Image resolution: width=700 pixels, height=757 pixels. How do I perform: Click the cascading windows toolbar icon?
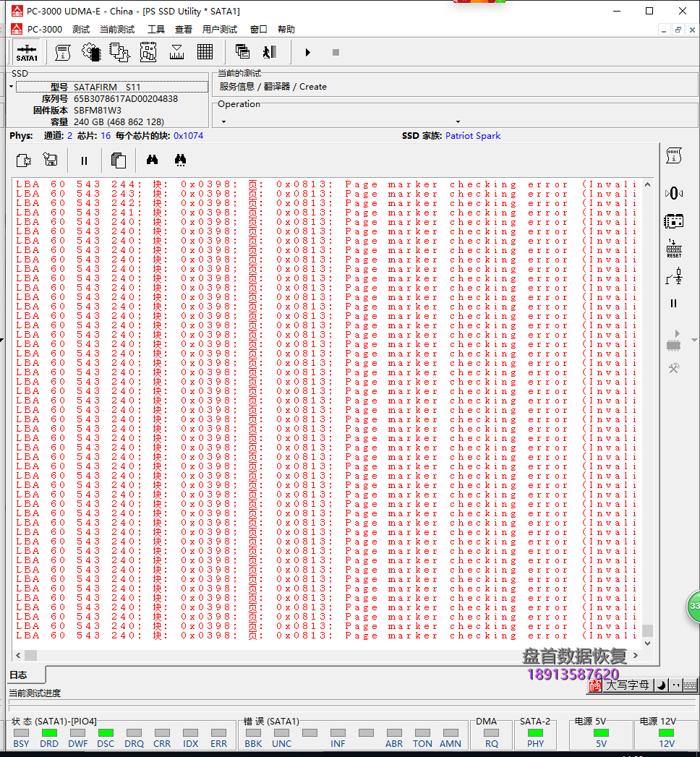(242, 51)
